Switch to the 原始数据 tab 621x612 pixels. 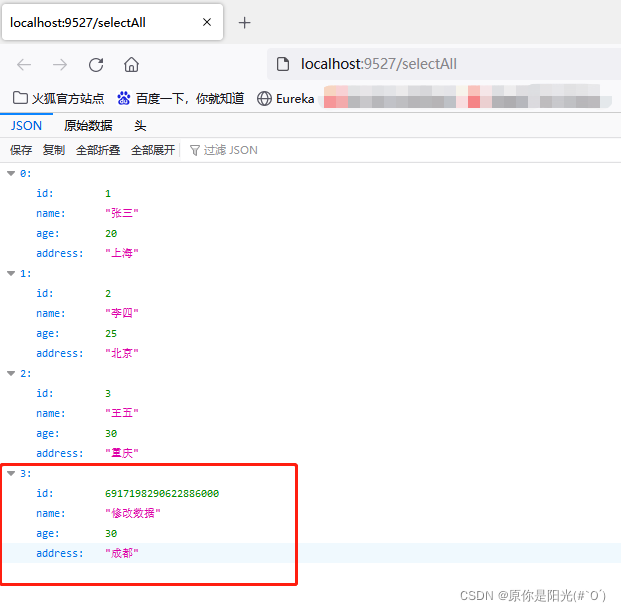(x=88, y=126)
